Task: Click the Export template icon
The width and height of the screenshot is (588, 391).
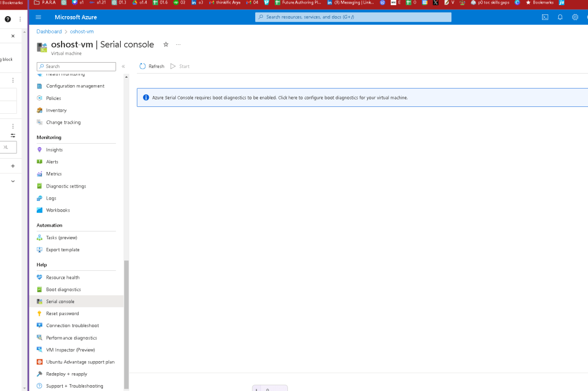Action: coord(40,250)
